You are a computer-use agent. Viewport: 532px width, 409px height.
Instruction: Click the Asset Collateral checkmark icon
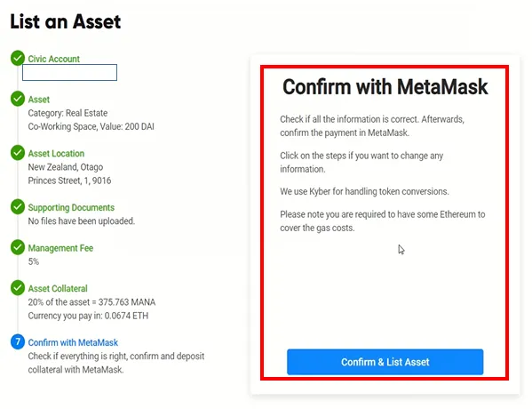click(x=18, y=287)
